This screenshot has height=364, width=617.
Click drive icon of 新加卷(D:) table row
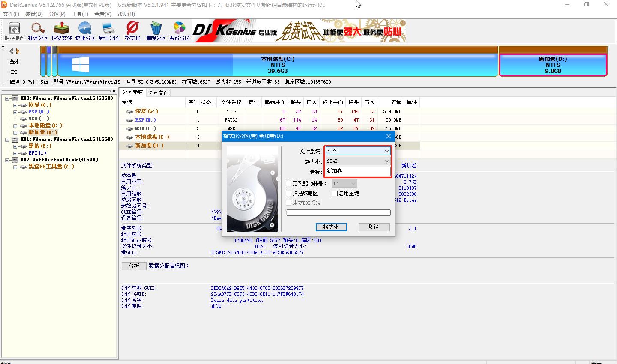[x=129, y=146]
